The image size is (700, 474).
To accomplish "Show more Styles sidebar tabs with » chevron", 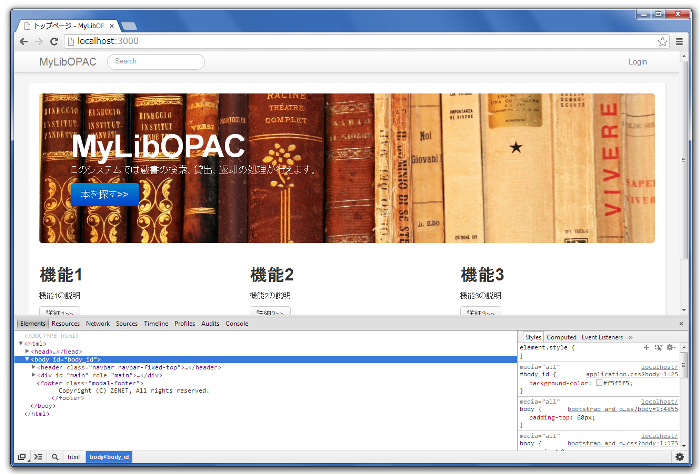I will coord(630,337).
